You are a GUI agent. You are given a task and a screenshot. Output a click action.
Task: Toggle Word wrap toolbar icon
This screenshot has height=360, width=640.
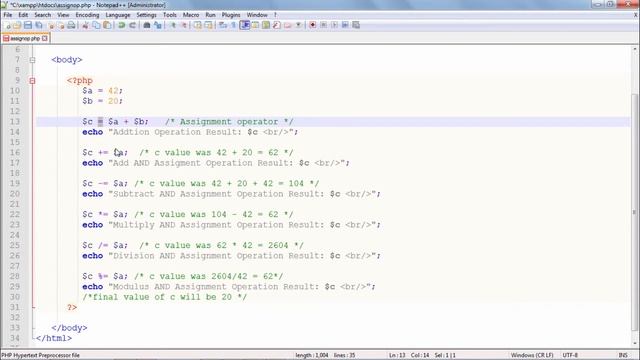tap(223, 25)
